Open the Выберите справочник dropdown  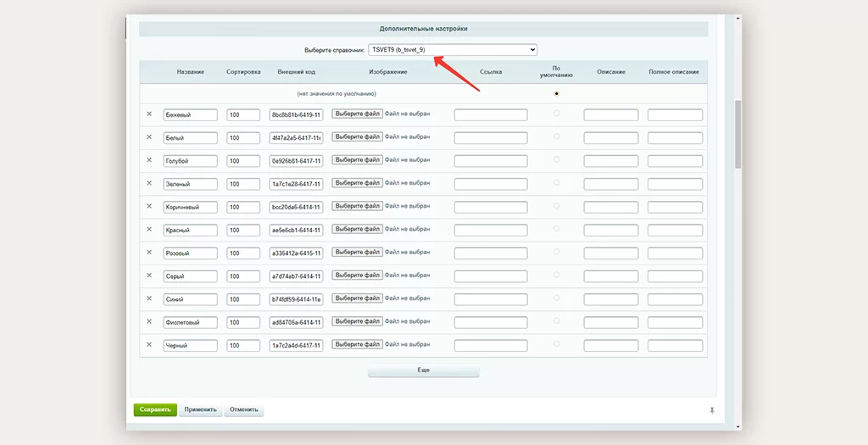tap(452, 50)
